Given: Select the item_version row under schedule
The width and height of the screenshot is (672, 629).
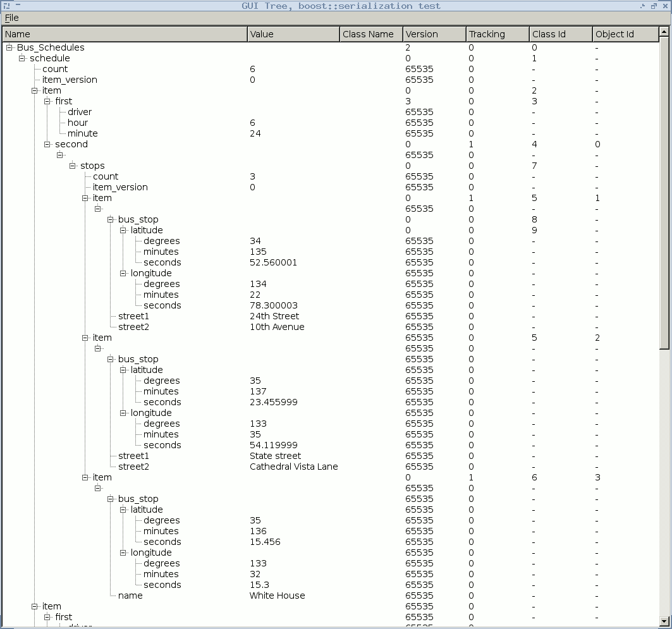Looking at the screenshot, I should [70, 80].
